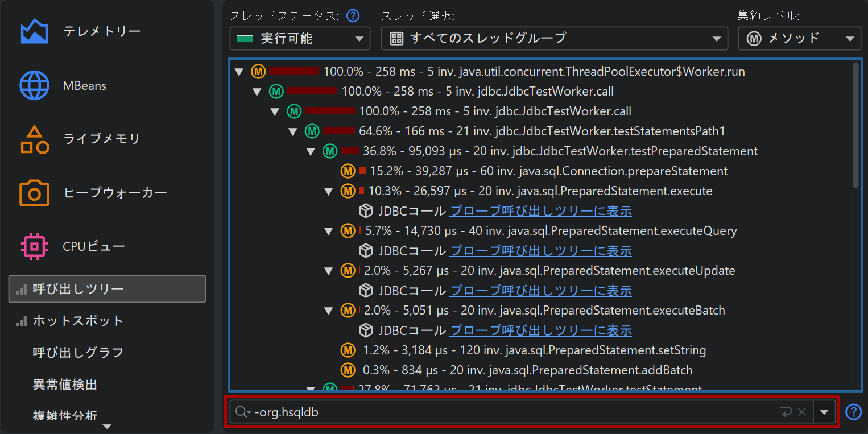
Task: Collapse the ThreadPoolExecutor$Worker.run tree node
Action: click(x=239, y=72)
